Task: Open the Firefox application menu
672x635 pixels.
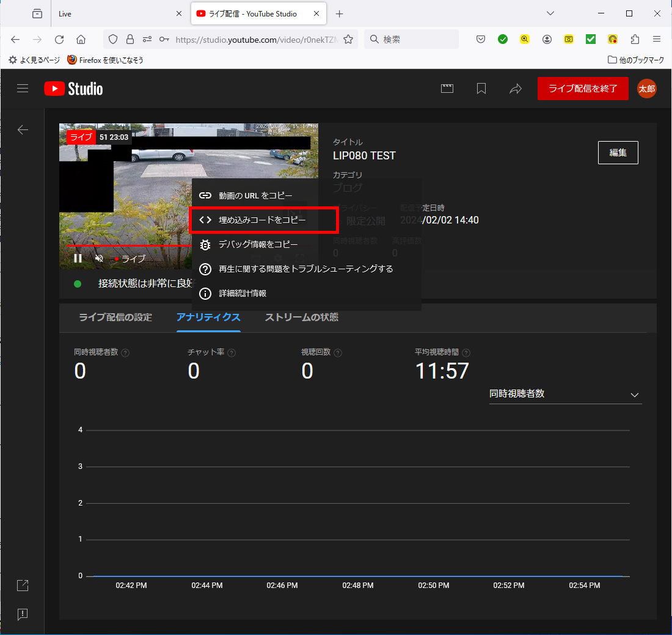Action: pyautogui.click(x=657, y=40)
